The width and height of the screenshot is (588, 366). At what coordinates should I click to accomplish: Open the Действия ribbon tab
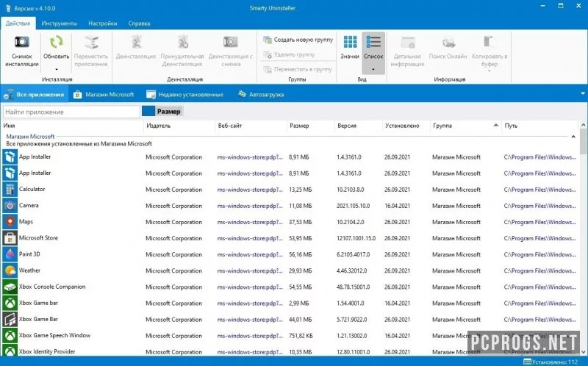pos(18,24)
